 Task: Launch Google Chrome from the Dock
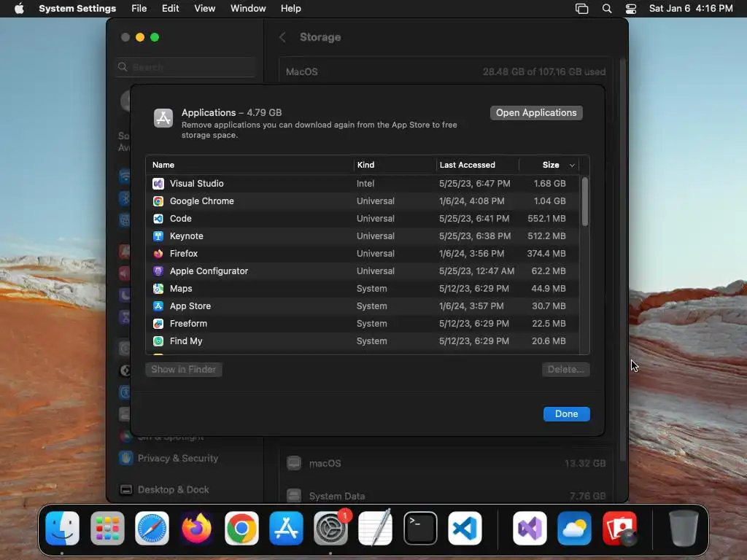click(241, 528)
